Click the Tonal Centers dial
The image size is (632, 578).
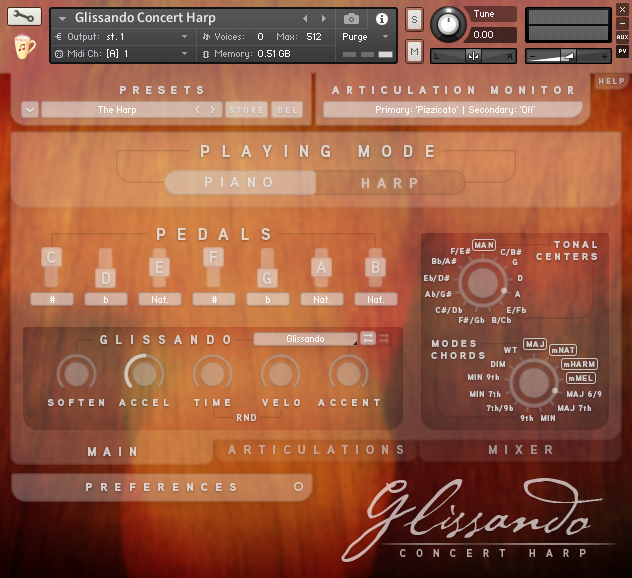pos(482,284)
